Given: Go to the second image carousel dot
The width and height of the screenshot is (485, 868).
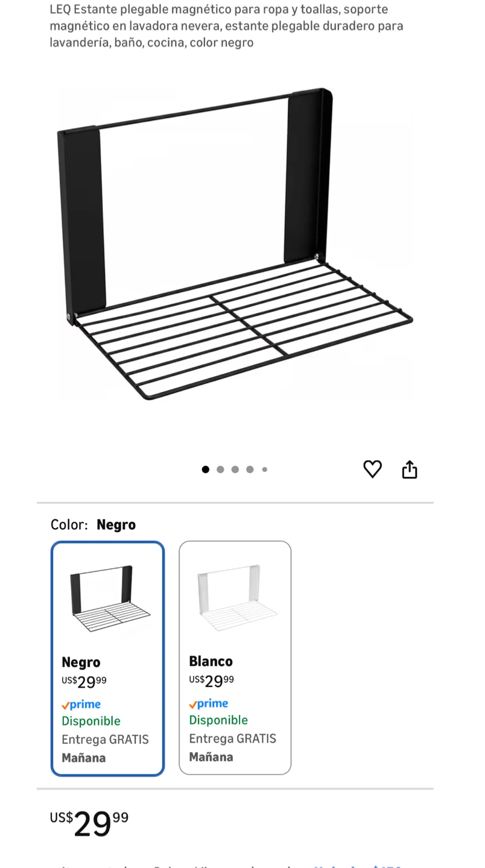Looking at the screenshot, I should click(x=220, y=470).
